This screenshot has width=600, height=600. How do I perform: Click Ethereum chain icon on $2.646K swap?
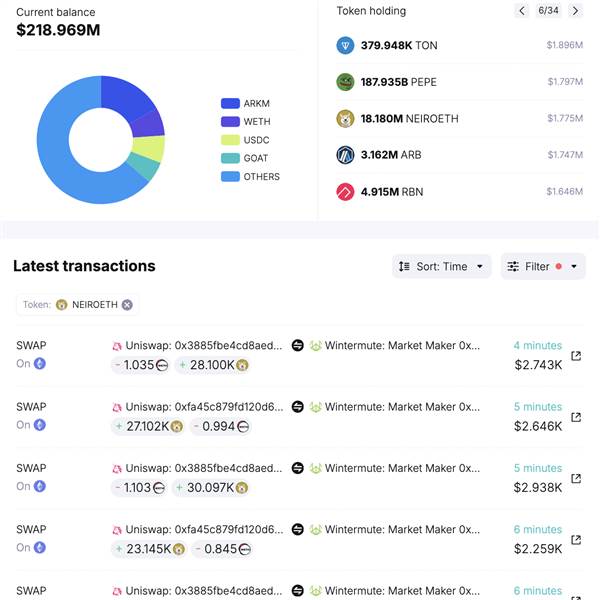click(40, 425)
